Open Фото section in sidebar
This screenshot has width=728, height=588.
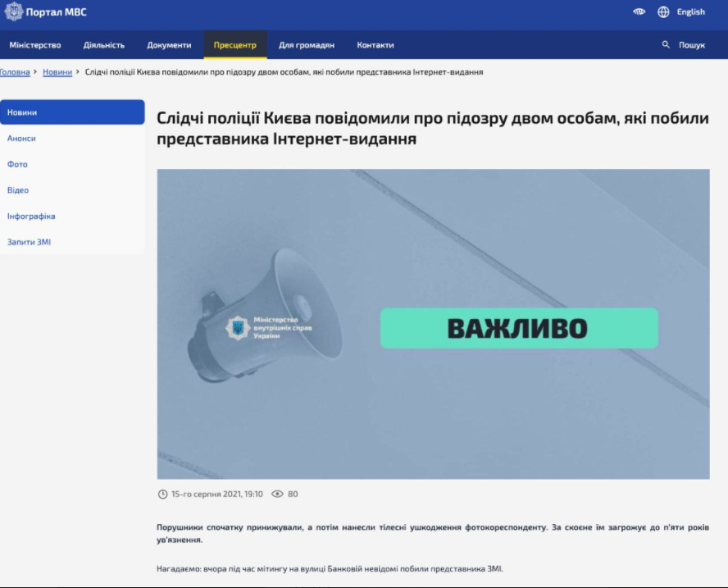[17, 165]
